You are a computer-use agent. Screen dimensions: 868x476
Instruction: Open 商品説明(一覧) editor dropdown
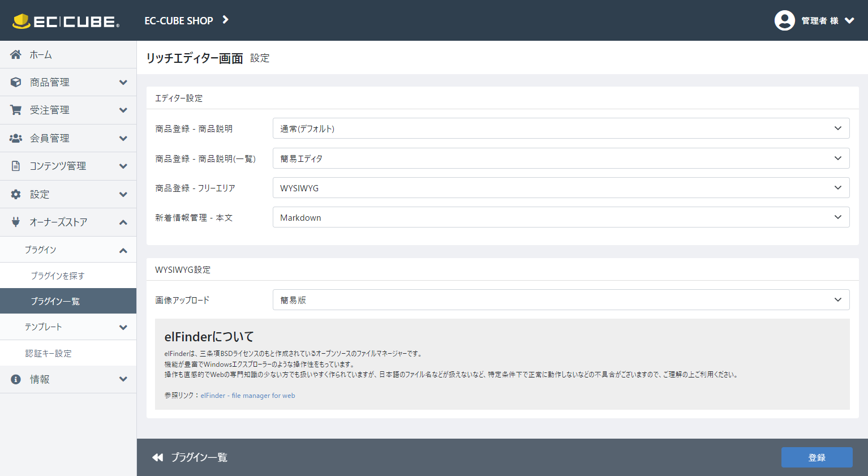coord(561,158)
